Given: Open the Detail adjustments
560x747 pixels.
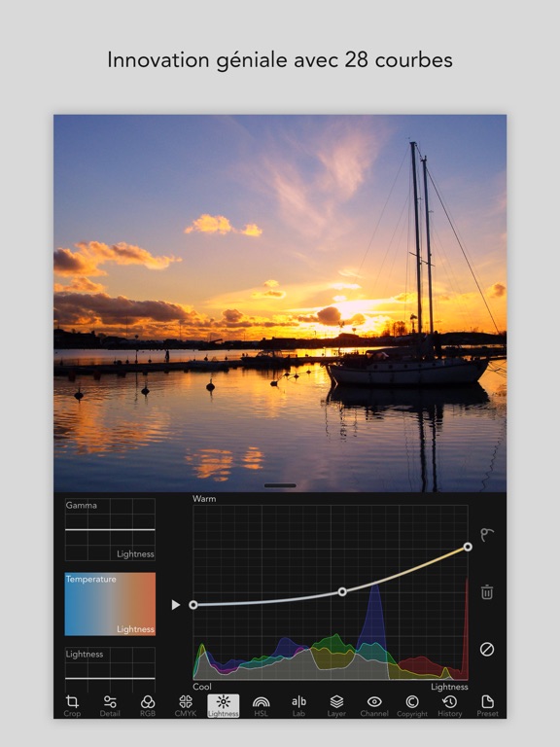Looking at the screenshot, I should pyautogui.click(x=110, y=705).
